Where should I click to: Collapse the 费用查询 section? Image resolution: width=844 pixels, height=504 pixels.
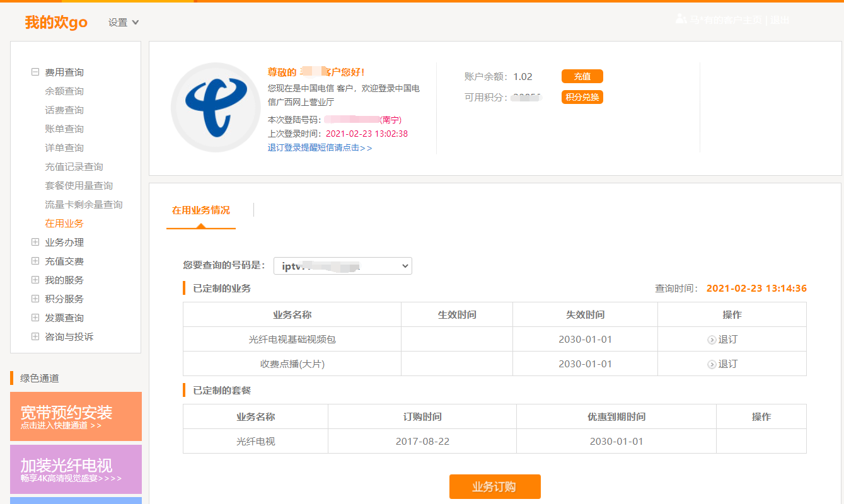pyautogui.click(x=35, y=71)
